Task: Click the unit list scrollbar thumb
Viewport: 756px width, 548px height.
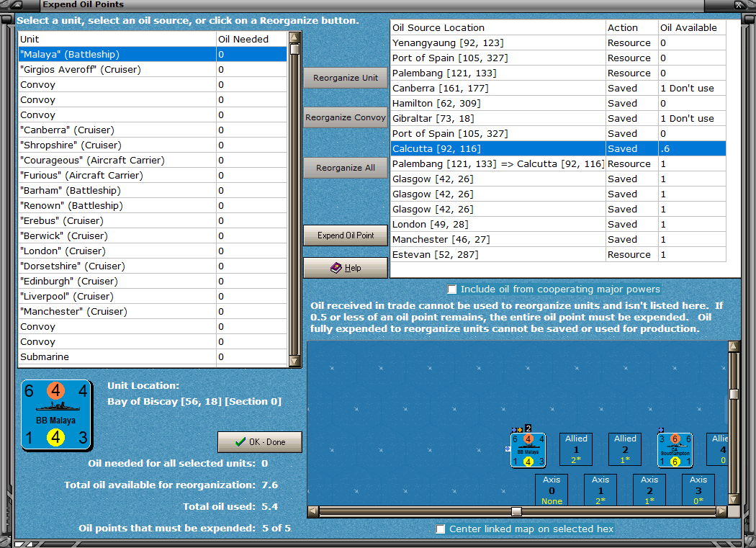Action: [294, 49]
